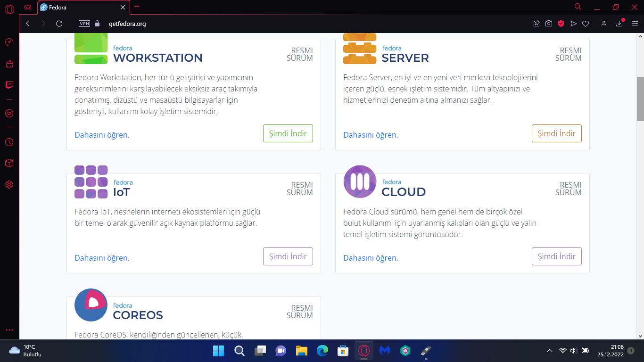Click Şimdi İndir for Fedora IoT
Image resolution: width=644 pixels, height=362 pixels.
(288, 256)
